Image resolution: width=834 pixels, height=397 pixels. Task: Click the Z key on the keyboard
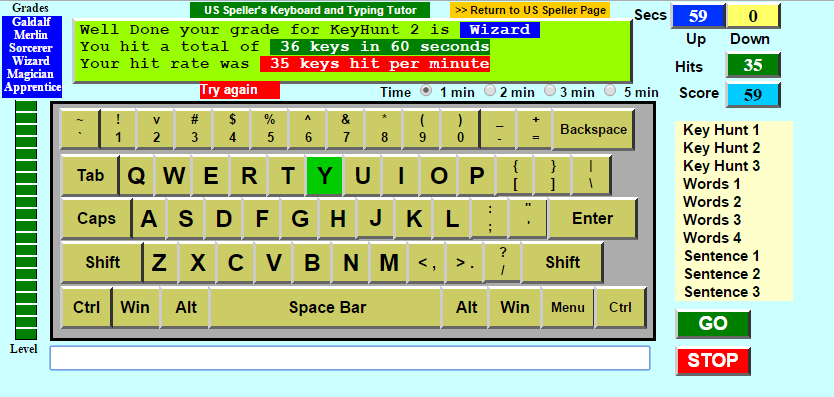[x=159, y=262]
